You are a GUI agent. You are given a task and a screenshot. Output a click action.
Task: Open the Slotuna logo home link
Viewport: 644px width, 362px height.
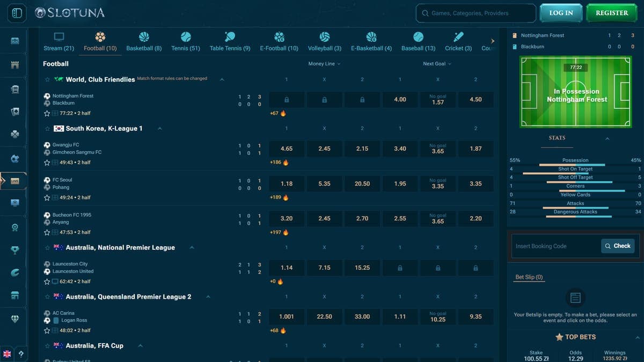click(70, 13)
